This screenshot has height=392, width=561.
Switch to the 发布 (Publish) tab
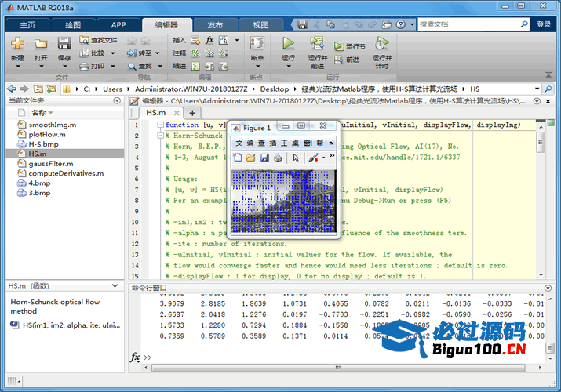215,24
